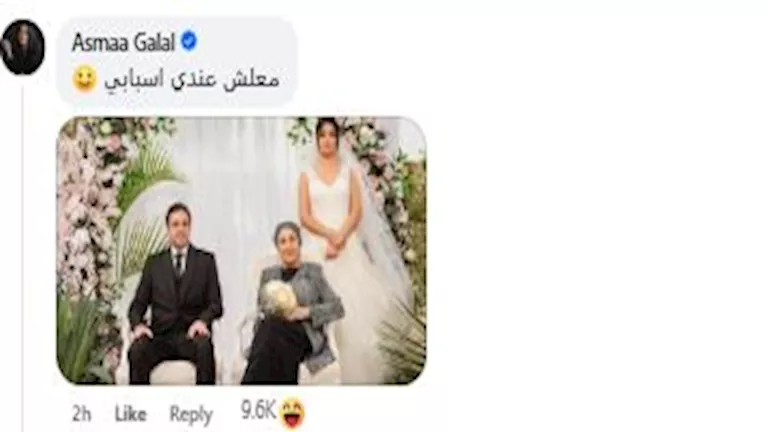Click the Arabic comment text

[192, 79]
